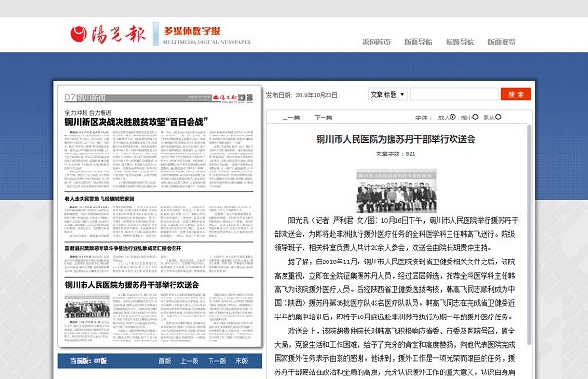The image size is (588, 379).
Task: Click the article title 铜川市人民医院为援苏丹干部举行欢送会
Action: click(395, 139)
